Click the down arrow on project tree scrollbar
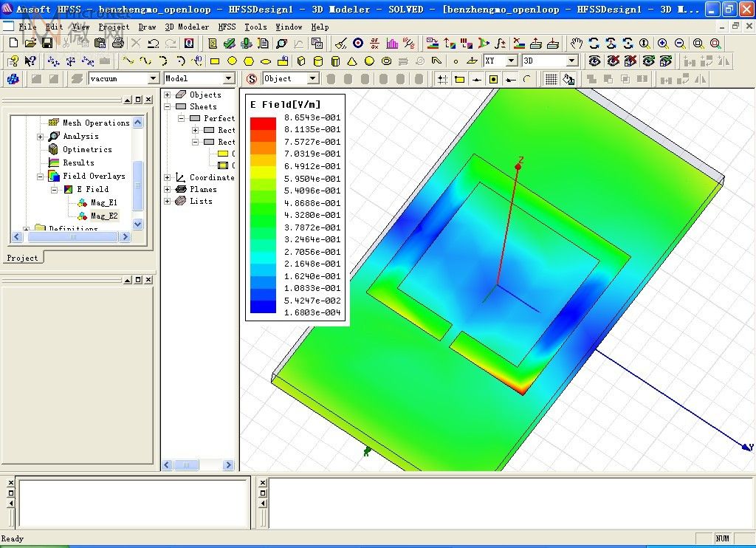The height and width of the screenshot is (548, 756). (x=137, y=225)
